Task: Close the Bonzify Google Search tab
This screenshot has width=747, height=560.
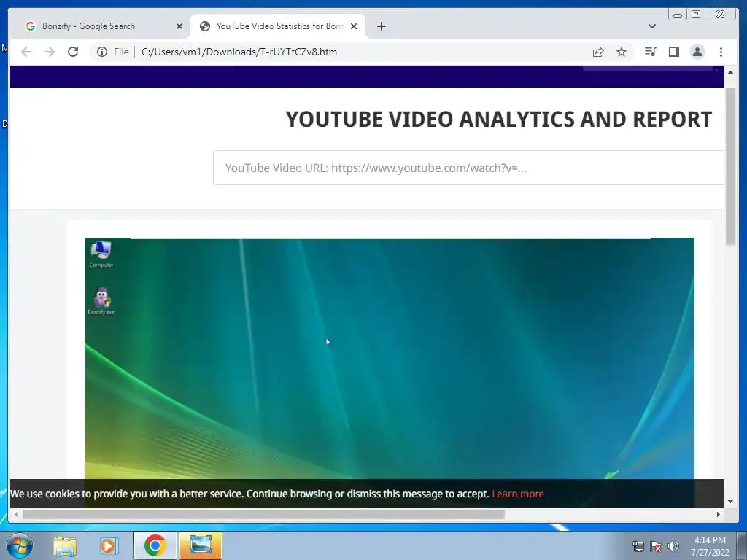Action: click(x=179, y=26)
